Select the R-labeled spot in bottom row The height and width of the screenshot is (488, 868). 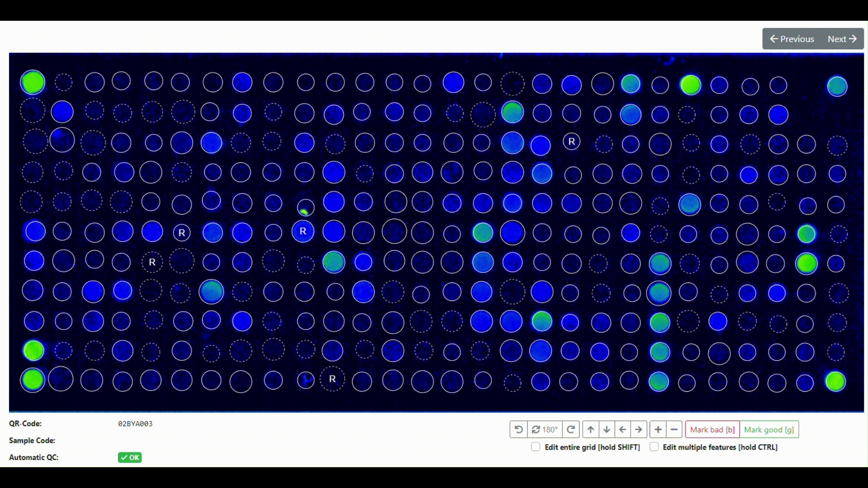coord(332,379)
